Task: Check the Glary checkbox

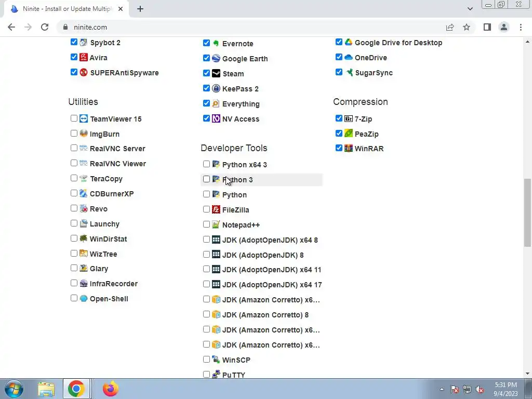Action: pos(74,268)
